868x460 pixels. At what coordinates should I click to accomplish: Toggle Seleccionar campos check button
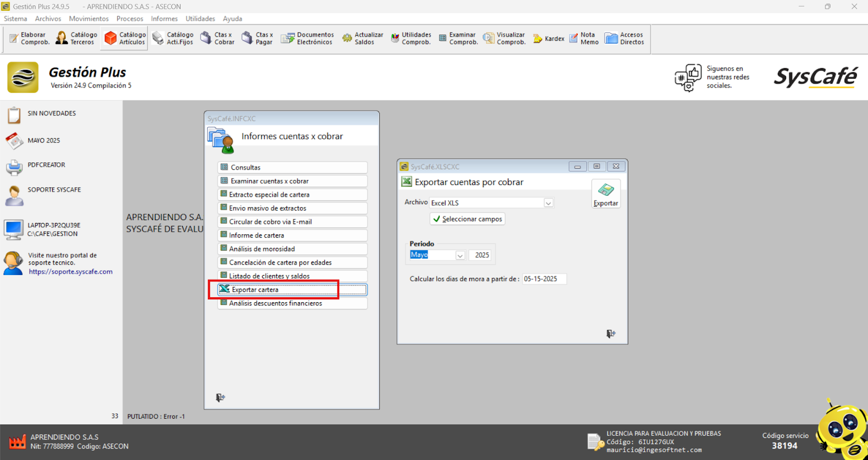coord(467,219)
